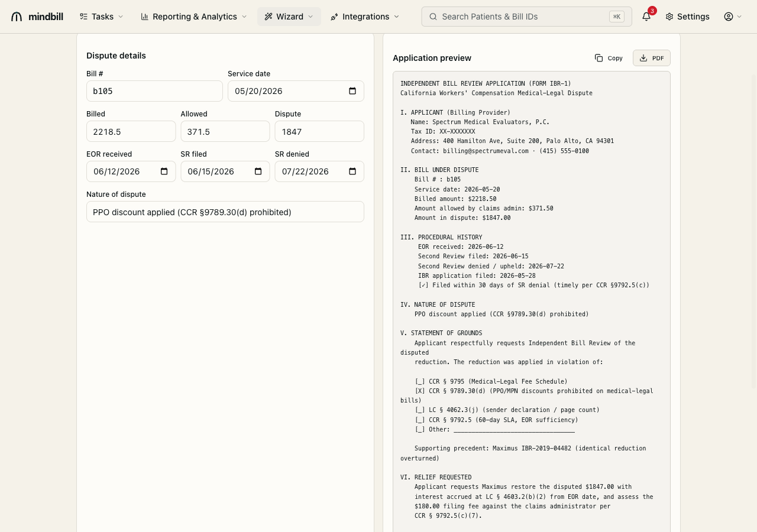The height and width of the screenshot is (532, 757).
Task: Open notifications bell
Action: (646, 17)
